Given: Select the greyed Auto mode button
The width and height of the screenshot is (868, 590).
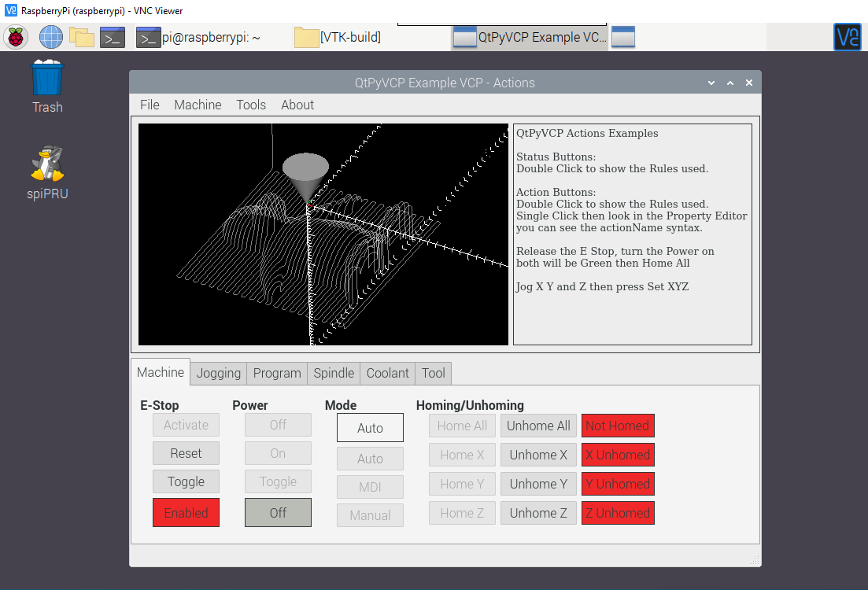Looking at the screenshot, I should pyautogui.click(x=370, y=459).
